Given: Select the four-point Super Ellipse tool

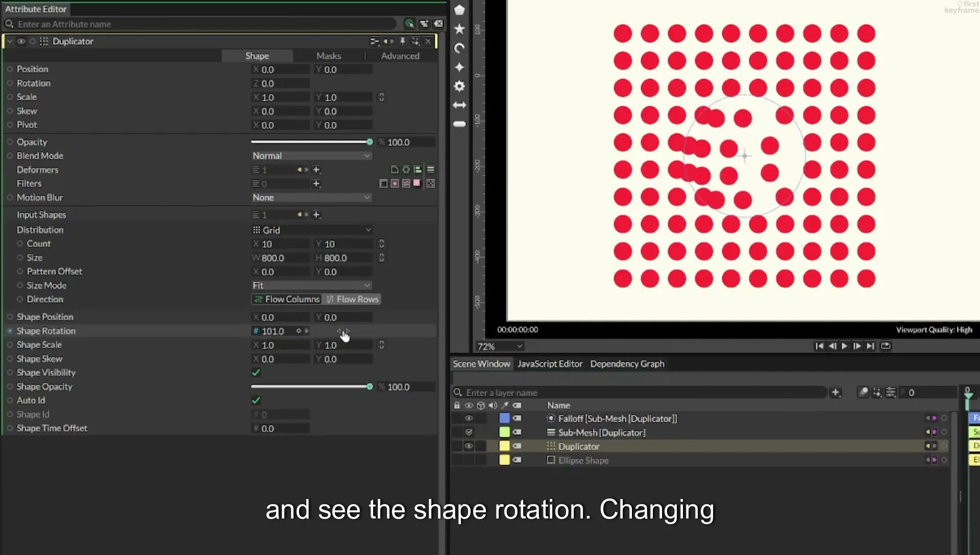Looking at the screenshot, I should [x=459, y=67].
